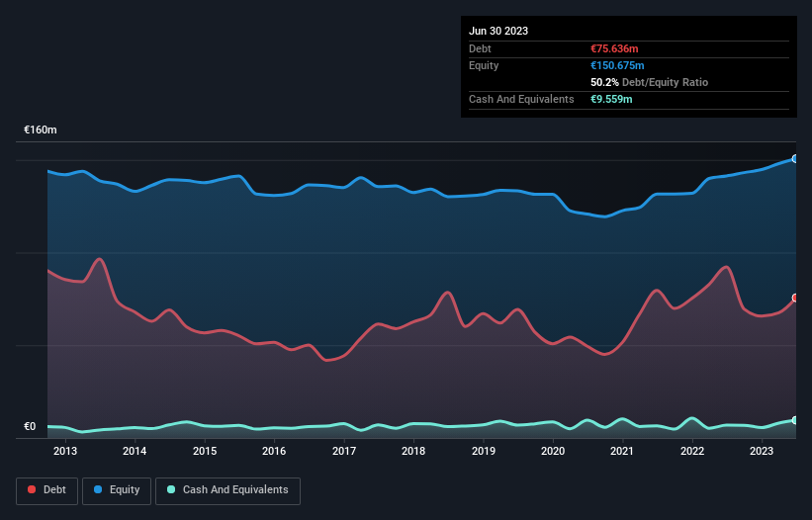Click the blue dot in Equity legend

pyautogui.click(x=96, y=490)
